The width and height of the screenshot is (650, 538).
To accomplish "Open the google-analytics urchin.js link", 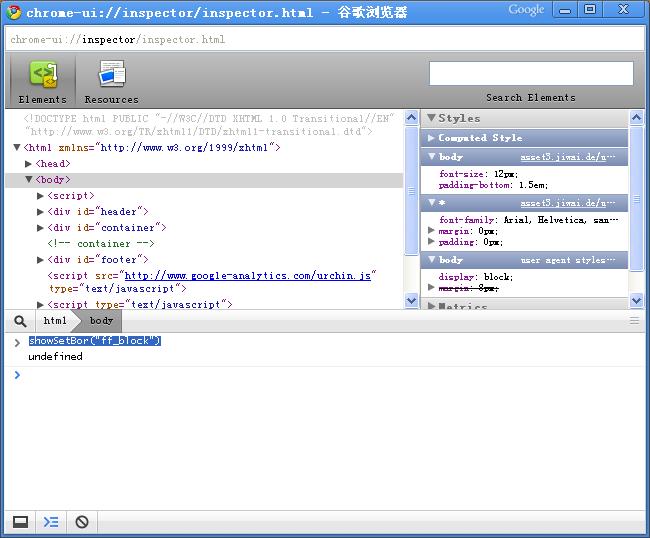I will tap(247, 275).
